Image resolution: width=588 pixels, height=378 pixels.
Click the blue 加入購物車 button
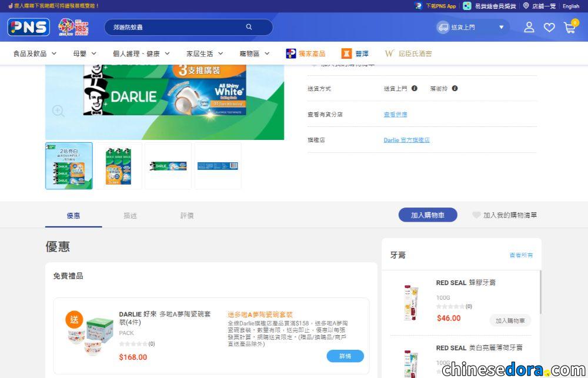427,215
